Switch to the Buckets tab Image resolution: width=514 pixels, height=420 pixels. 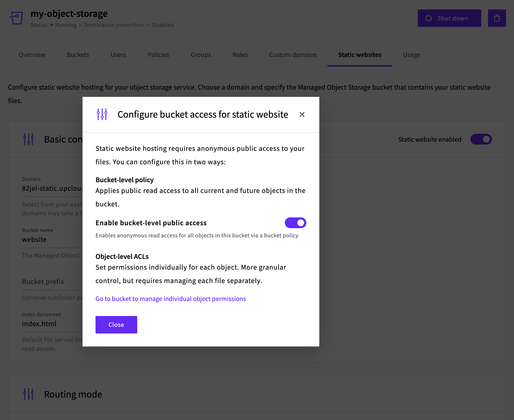click(x=78, y=55)
